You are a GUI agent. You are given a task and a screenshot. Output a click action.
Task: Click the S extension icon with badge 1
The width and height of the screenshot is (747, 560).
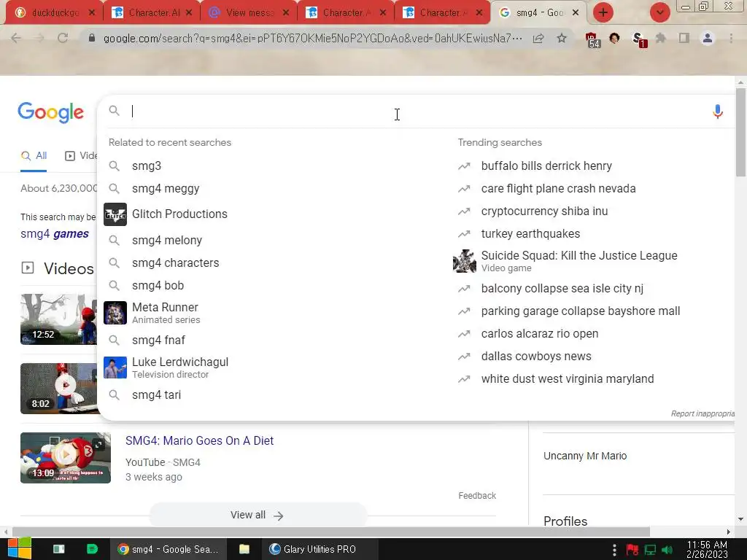tap(639, 39)
